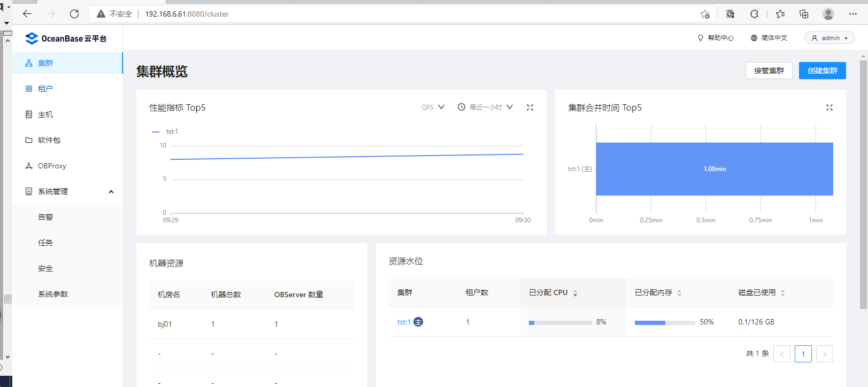Open the OBProxy menu item
Image resolution: width=868 pixels, height=387 pixels.
pyautogui.click(x=67, y=166)
